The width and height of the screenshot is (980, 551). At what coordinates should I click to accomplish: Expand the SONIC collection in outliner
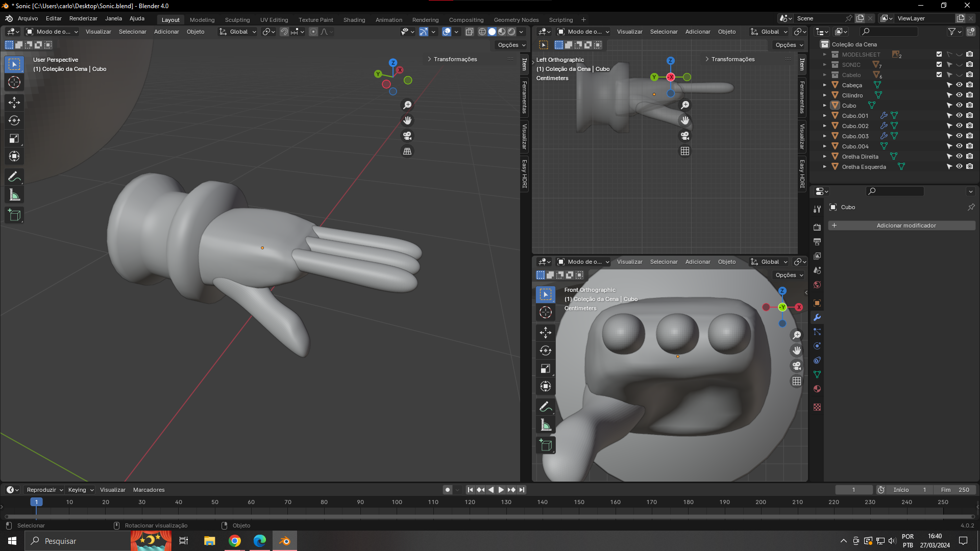coord(824,65)
